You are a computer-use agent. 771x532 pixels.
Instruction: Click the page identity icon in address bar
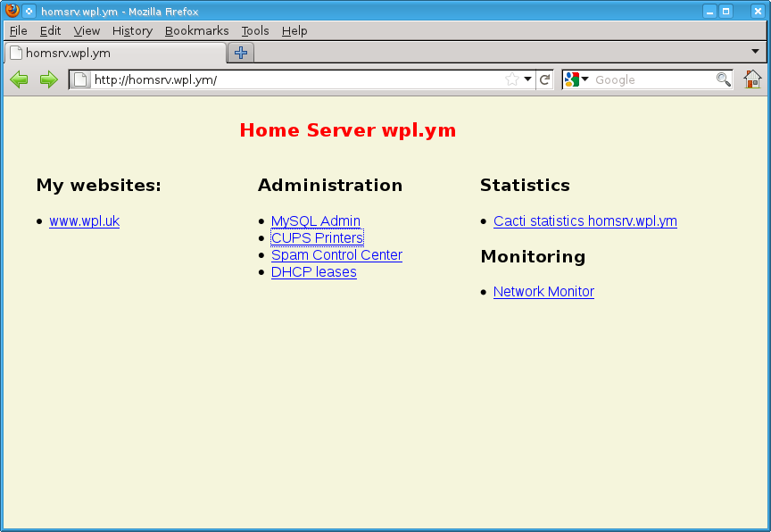click(x=80, y=79)
